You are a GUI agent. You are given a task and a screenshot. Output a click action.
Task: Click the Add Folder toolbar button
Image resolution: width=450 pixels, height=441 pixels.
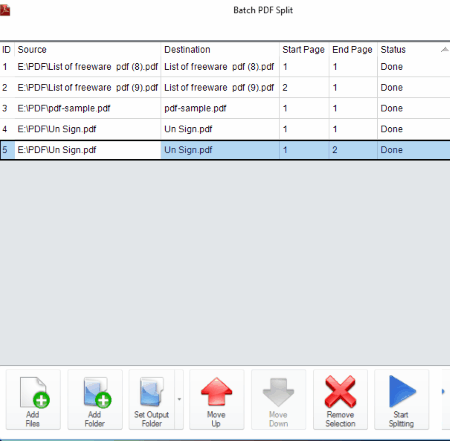(x=95, y=399)
